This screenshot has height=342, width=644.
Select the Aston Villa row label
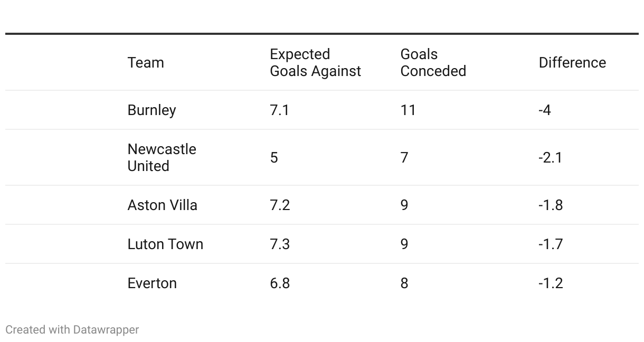coord(162,205)
